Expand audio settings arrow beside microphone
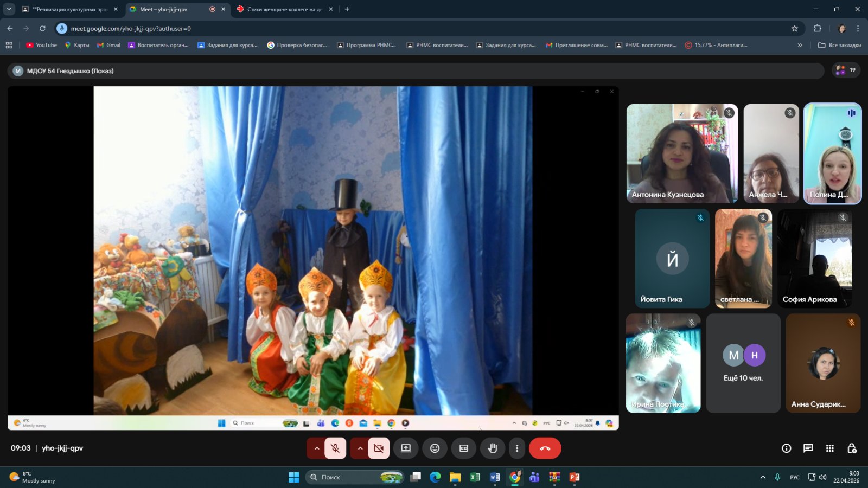The height and width of the screenshot is (488, 868). tap(316, 448)
